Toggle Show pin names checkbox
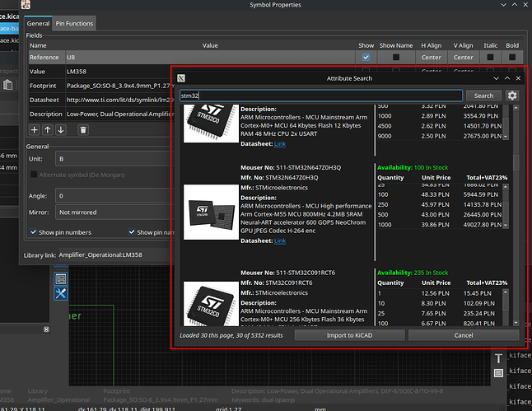 [x=132, y=232]
